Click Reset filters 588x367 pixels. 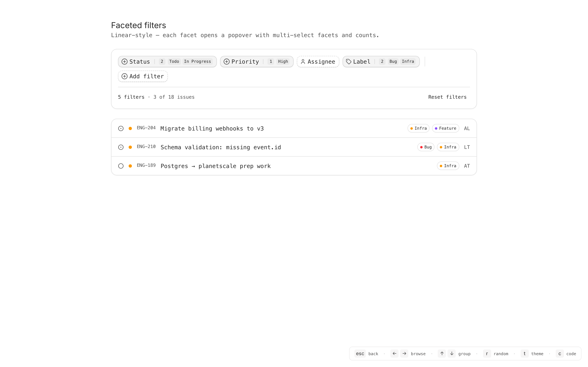[x=447, y=97]
